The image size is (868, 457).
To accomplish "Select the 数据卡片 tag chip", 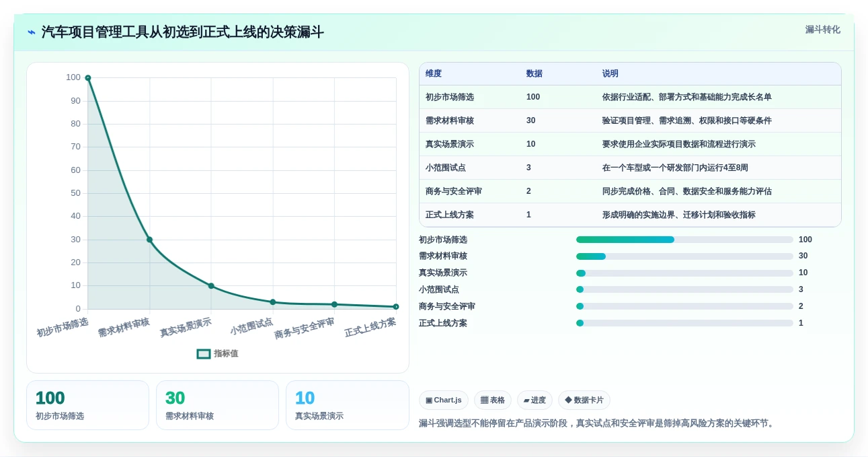I will point(584,400).
